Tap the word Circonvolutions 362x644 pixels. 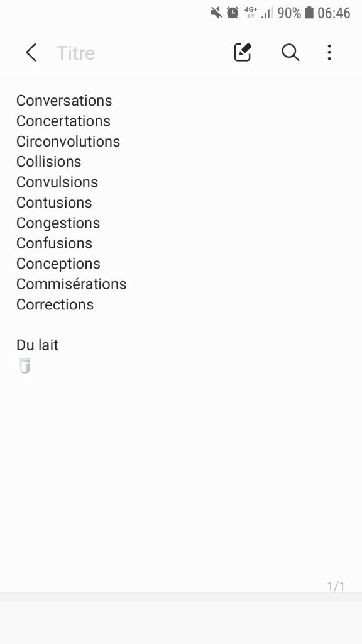[68, 142]
